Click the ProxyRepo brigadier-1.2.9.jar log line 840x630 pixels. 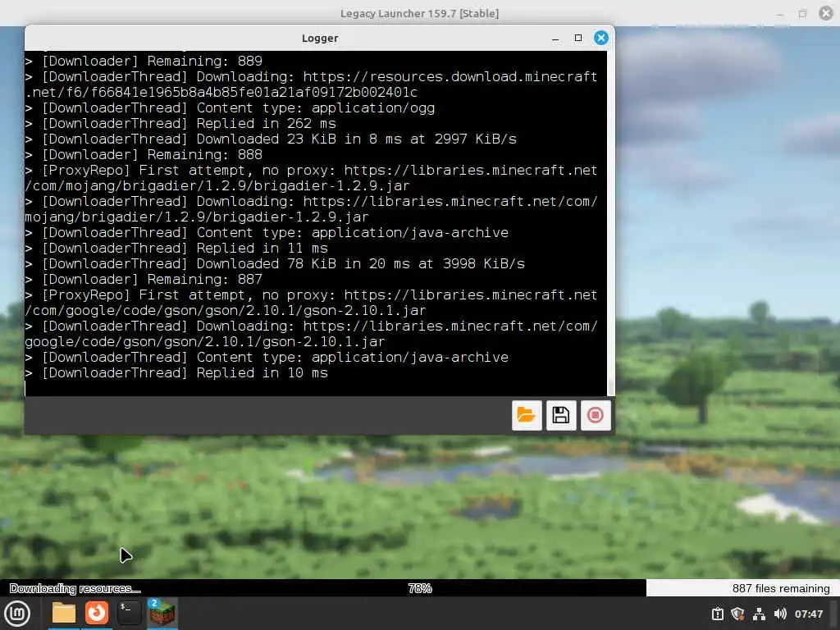(x=311, y=178)
